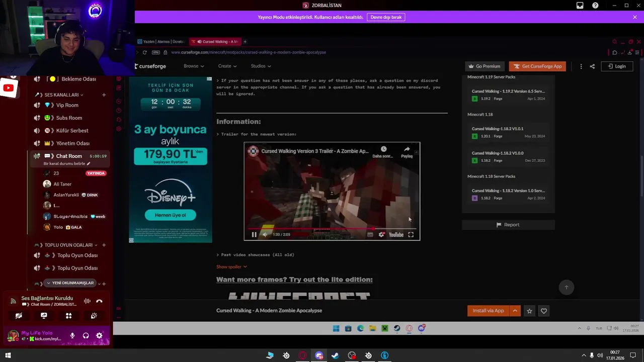This screenshot has width=644, height=362.
Task: Select the Chat Room voice channel
Action: click(x=69, y=156)
